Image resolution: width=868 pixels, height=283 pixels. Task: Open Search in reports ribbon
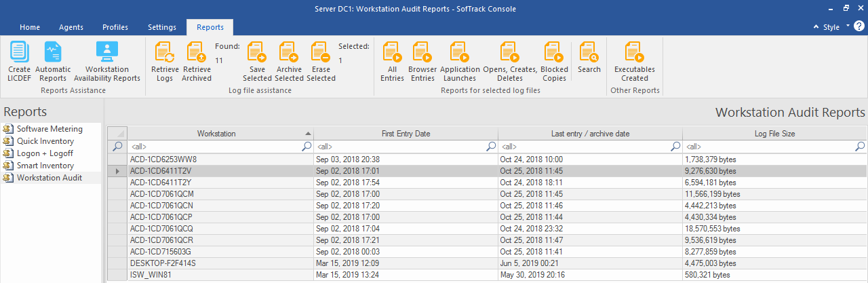[x=589, y=57]
